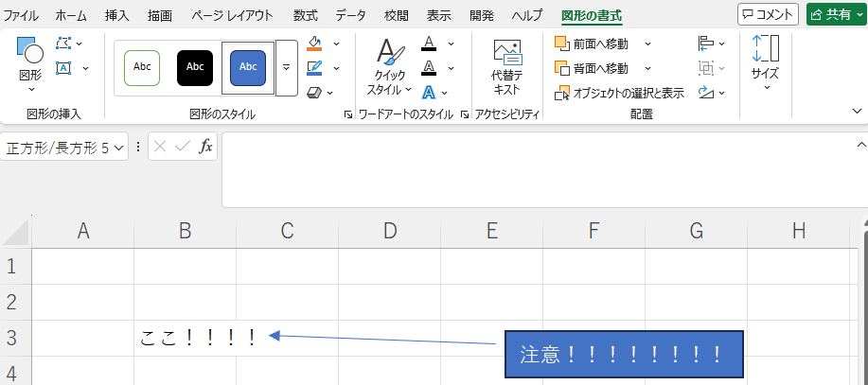868x385 pixels.
Task: Select the 注意！ blue rectangle shape
Action: point(624,354)
